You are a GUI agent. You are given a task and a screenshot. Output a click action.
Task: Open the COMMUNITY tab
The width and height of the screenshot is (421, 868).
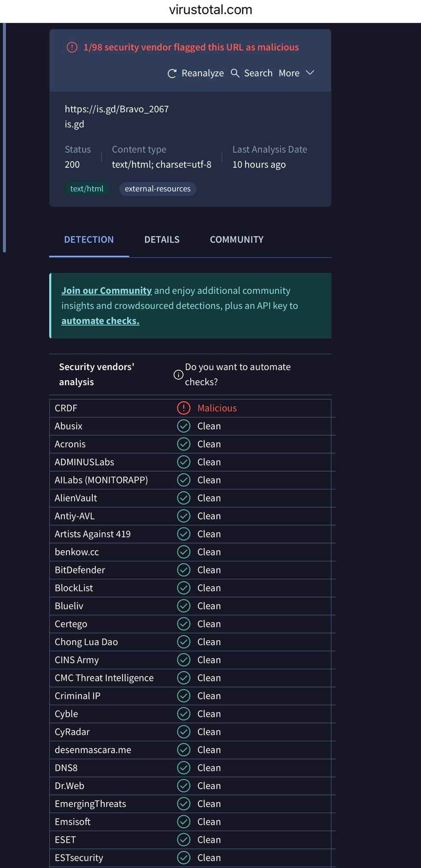[236, 240]
